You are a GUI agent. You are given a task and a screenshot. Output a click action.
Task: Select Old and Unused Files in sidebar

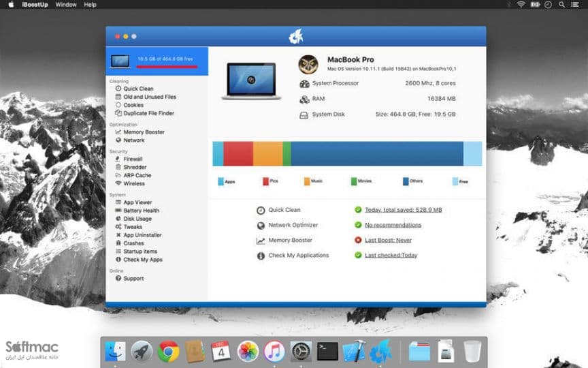tap(150, 97)
